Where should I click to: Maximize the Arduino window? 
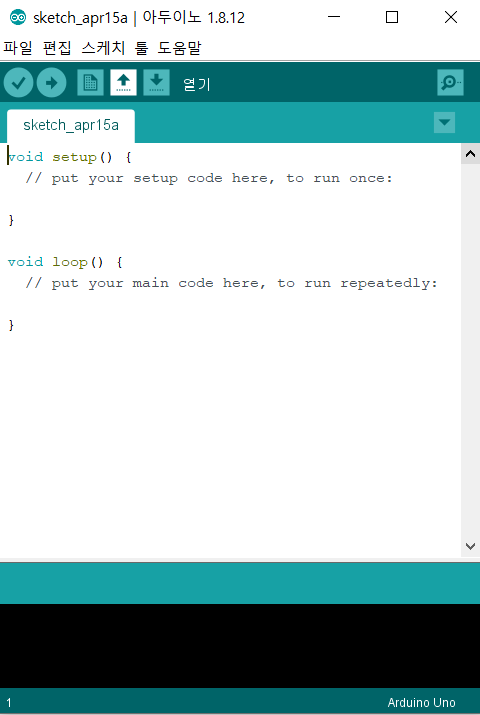392,17
